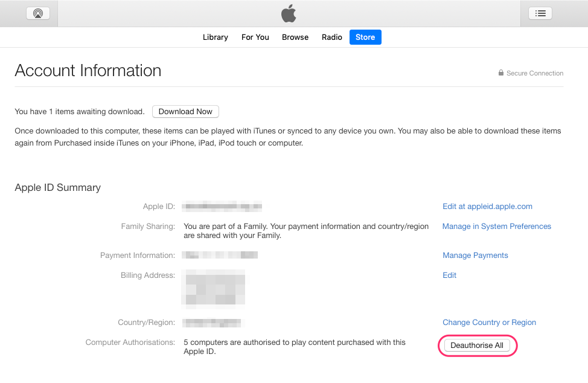Click the Account Information heading
Screen dimensions: 588x383
[88, 71]
